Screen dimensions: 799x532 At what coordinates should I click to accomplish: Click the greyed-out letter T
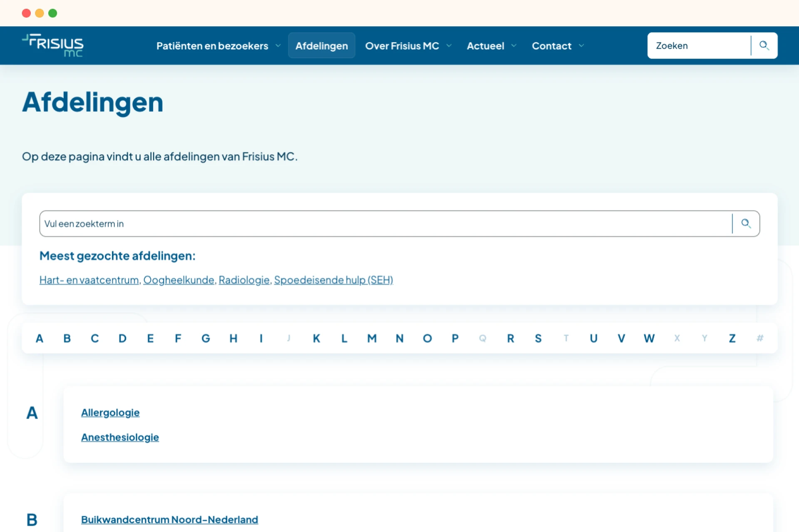click(566, 338)
